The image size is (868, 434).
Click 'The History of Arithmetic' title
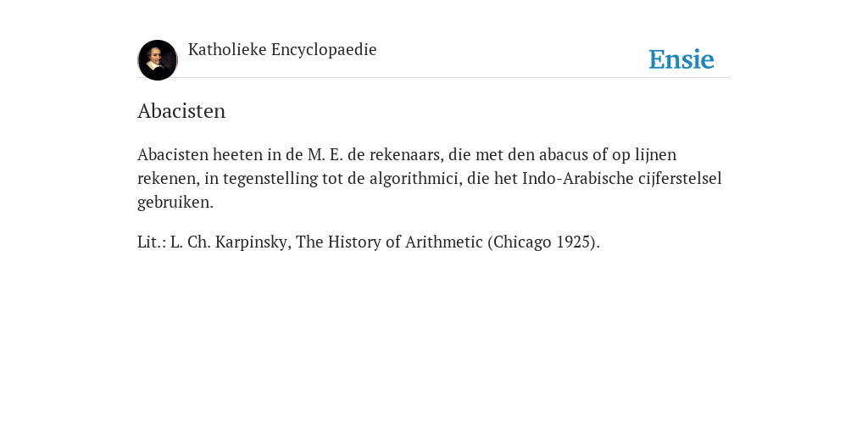(389, 242)
